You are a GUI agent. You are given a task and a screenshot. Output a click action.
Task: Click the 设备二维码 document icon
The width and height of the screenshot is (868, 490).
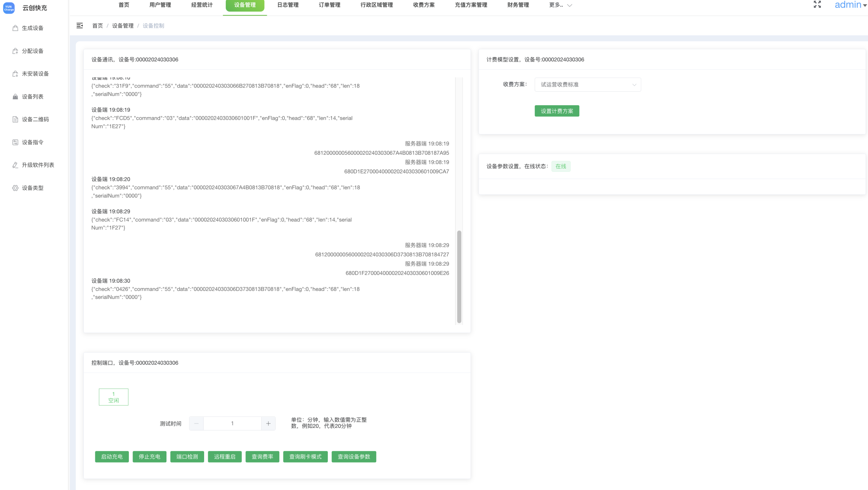point(15,119)
